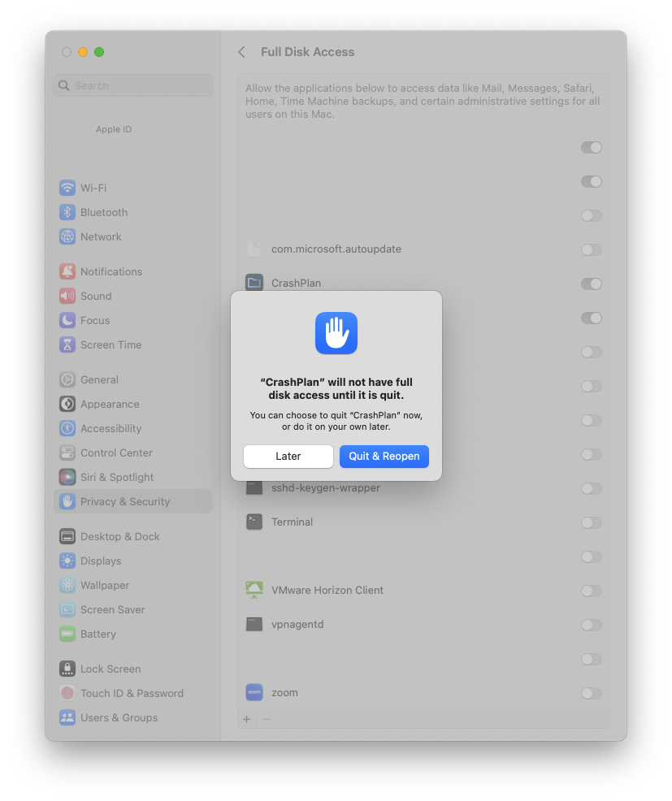
Task: Open Wi-Fi settings icon in sidebar
Action: tap(67, 188)
